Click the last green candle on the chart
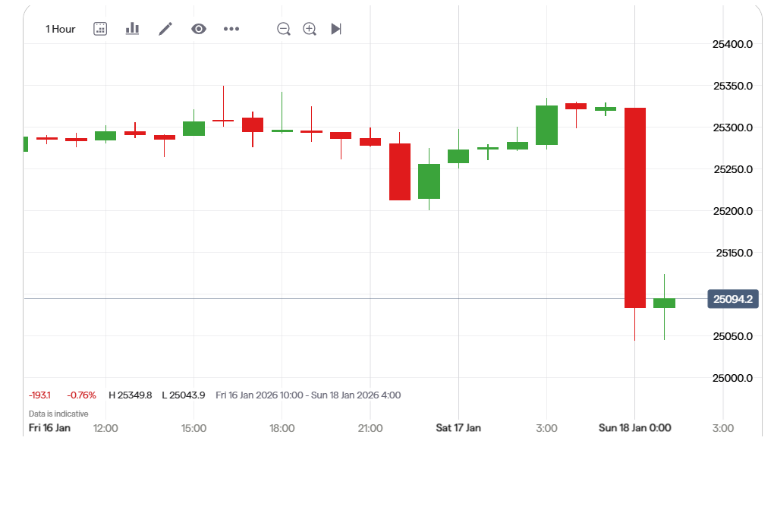The image size is (774, 532). click(x=664, y=303)
